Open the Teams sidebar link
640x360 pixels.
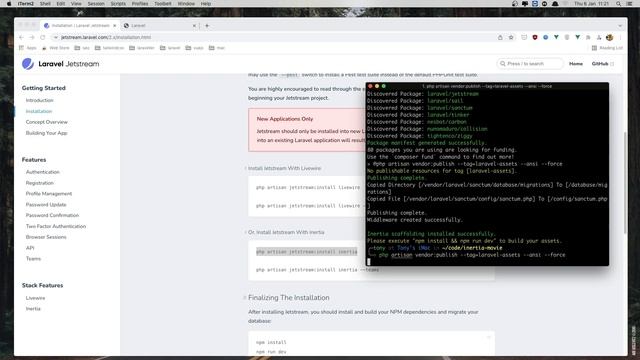pyautogui.click(x=33, y=258)
